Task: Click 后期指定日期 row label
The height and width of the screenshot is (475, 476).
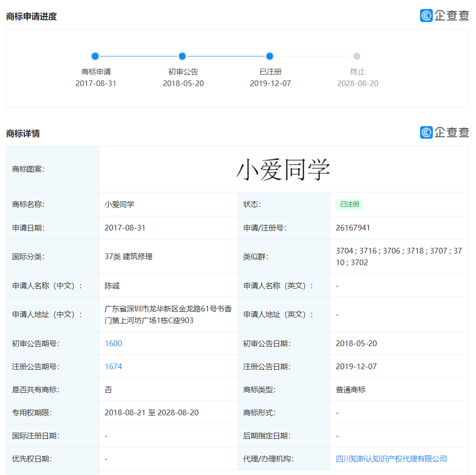Action: click(x=267, y=436)
